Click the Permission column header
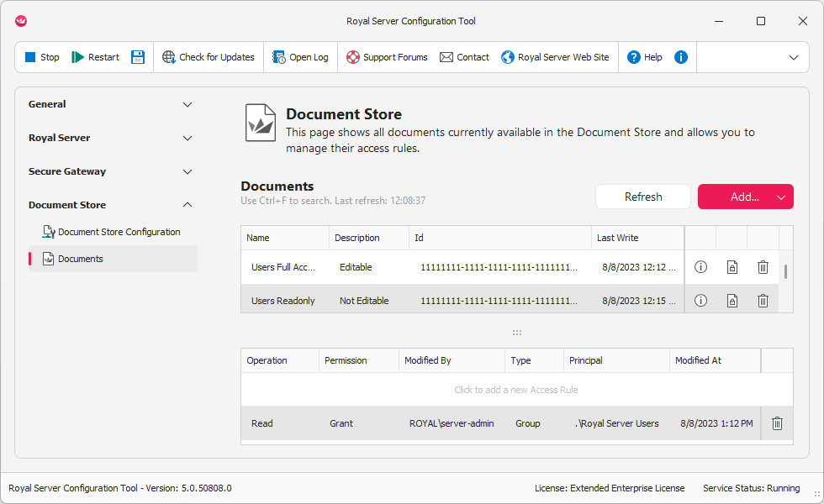The image size is (824, 504). coord(359,360)
